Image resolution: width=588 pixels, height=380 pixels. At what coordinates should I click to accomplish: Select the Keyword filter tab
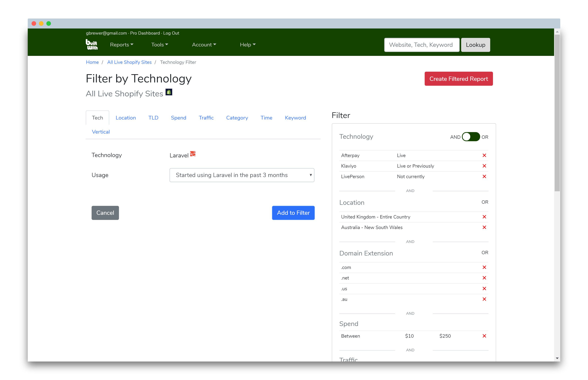coord(295,117)
